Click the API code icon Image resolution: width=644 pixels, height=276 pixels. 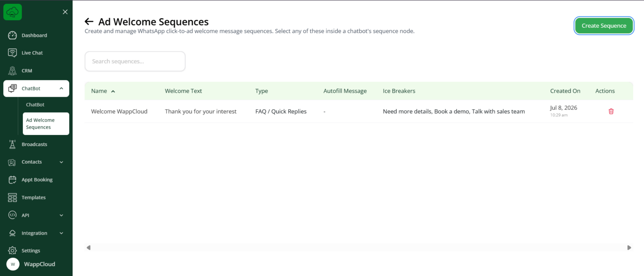pyautogui.click(x=12, y=215)
